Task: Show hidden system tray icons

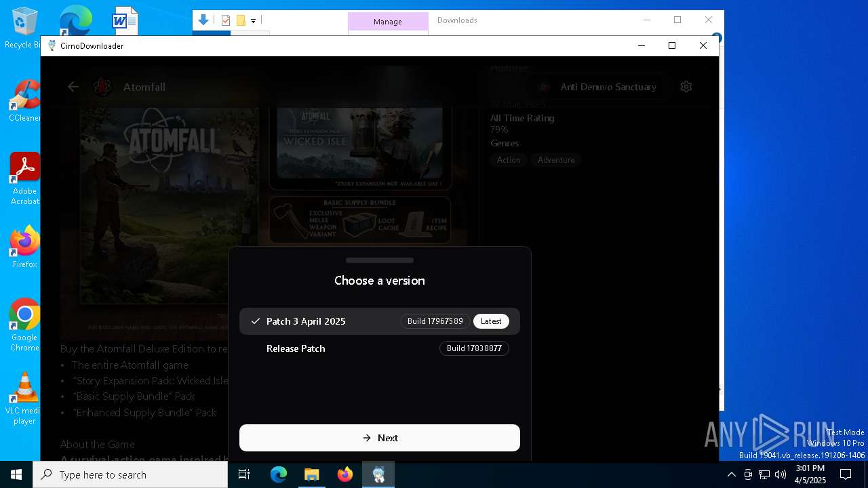Action: click(x=731, y=474)
